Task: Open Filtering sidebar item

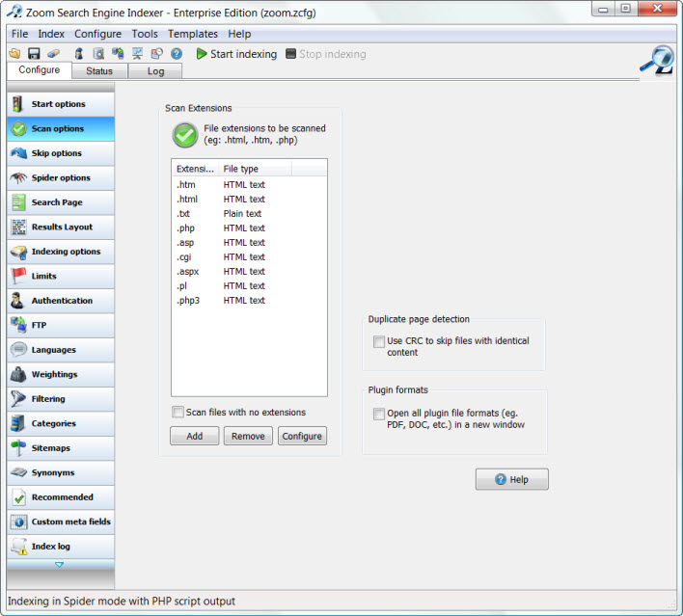Action: click(61, 399)
